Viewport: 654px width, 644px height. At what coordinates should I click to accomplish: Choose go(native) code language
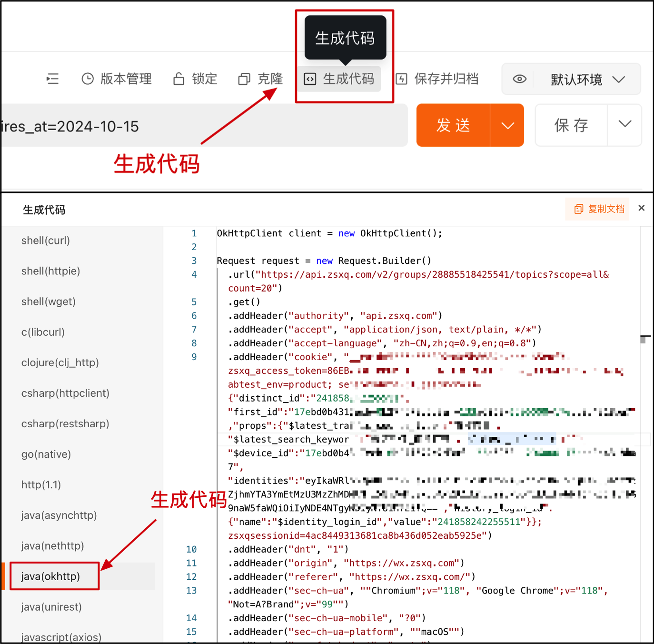coord(46,454)
